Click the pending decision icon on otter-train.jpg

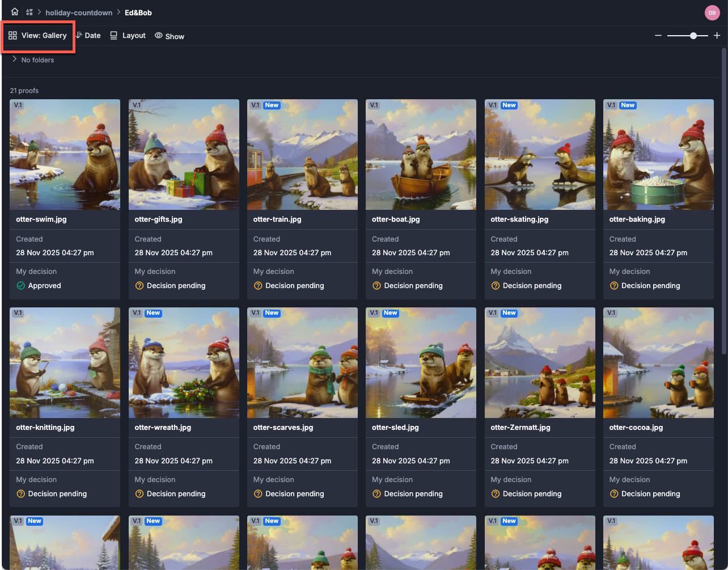[258, 285]
